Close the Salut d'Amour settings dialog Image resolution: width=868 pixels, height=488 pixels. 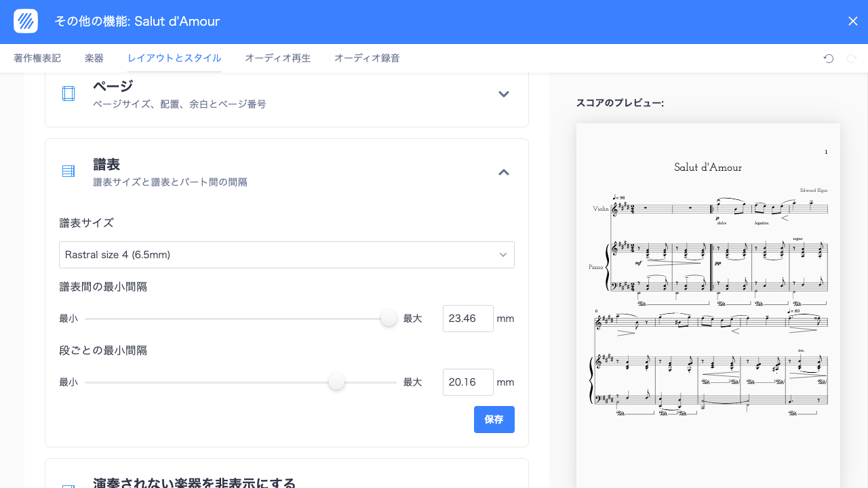point(852,21)
